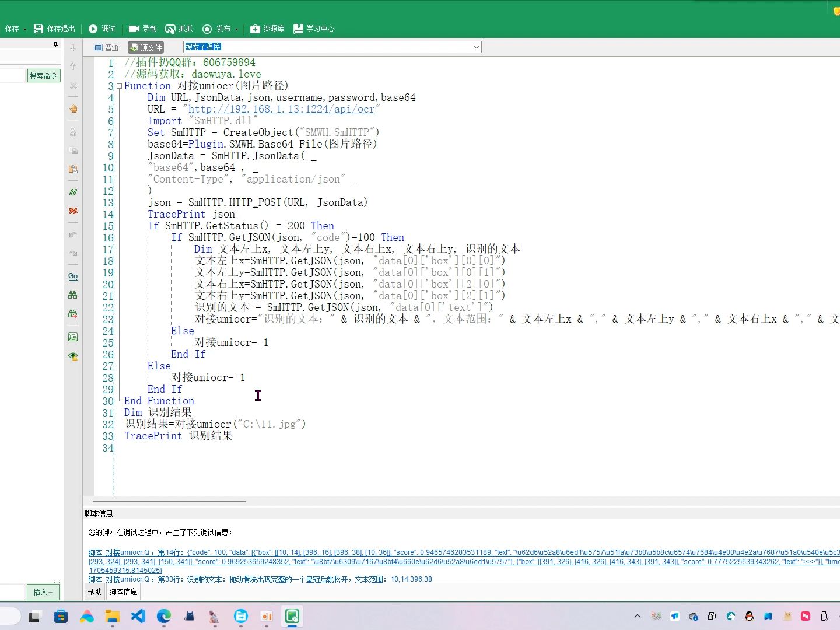Open Visual Studio Code from taskbar

(138, 615)
